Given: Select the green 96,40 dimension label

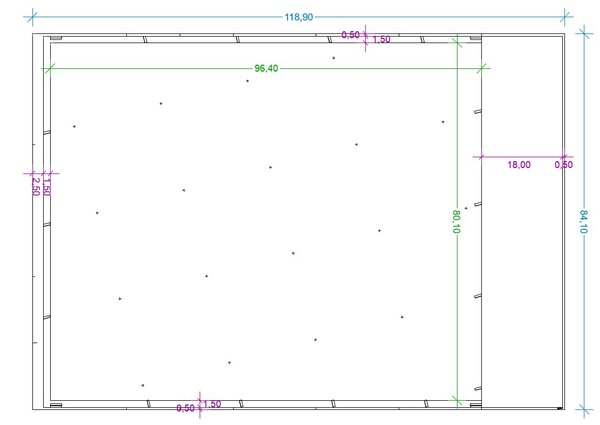Looking at the screenshot, I should (267, 69).
